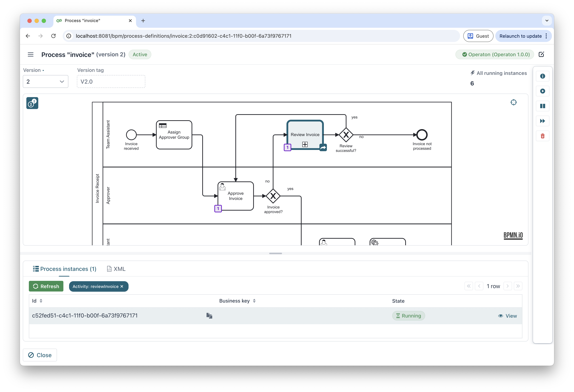Viewport: 574px width, 392px height.
Task: Click the red delete (trash) icon
Action: coord(543,136)
